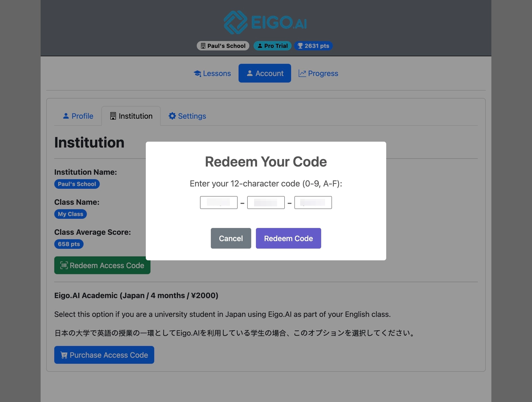532x402 pixels.
Task: Click the Redeem Your Code dialog title
Action: [x=266, y=161]
